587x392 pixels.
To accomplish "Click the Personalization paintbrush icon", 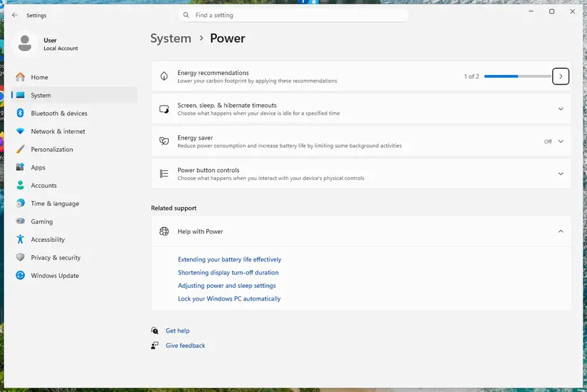I will coord(21,149).
